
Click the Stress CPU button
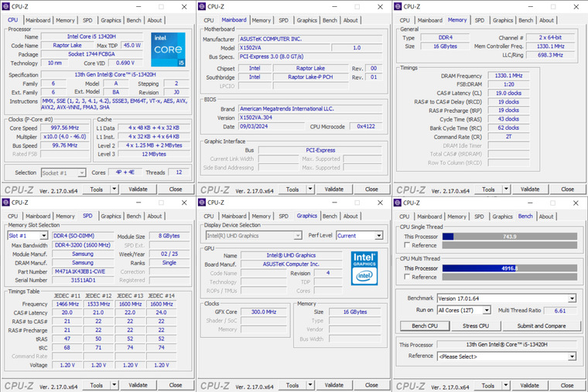pyautogui.click(x=476, y=326)
